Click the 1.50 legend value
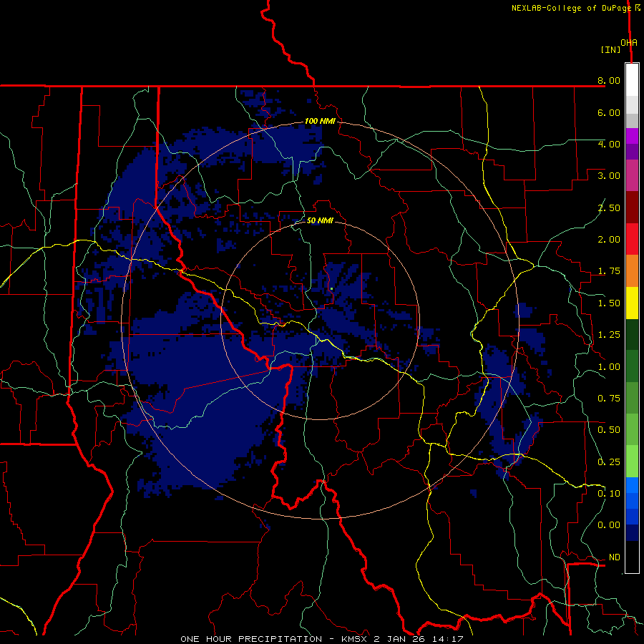This screenshot has height=644, width=644. click(x=609, y=303)
